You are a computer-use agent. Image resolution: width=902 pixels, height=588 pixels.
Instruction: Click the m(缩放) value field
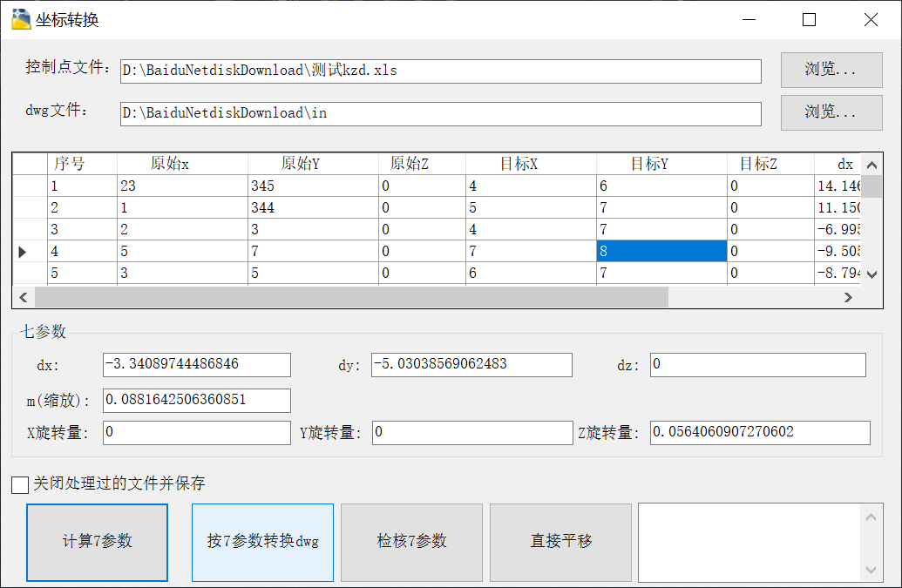pos(196,401)
